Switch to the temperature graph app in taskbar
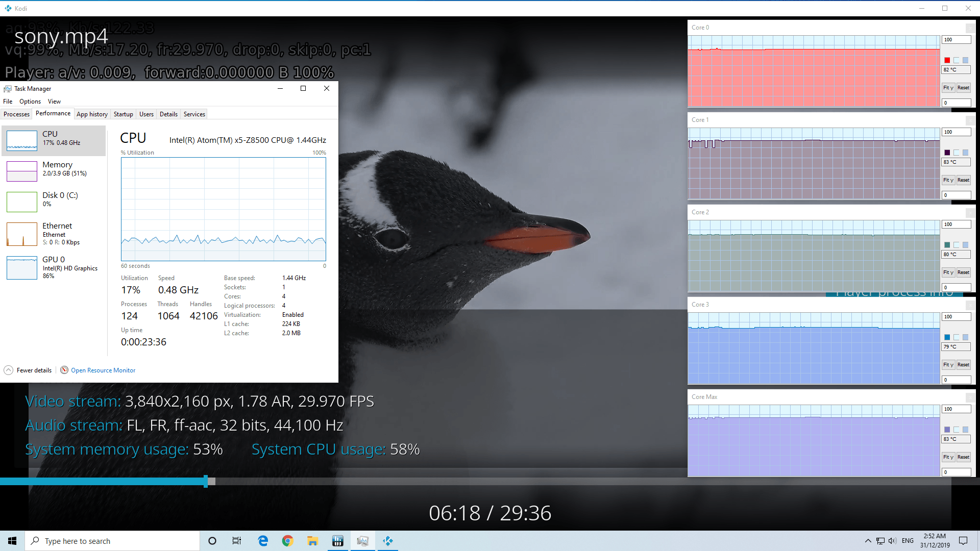This screenshot has height=551, width=980. (x=337, y=541)
